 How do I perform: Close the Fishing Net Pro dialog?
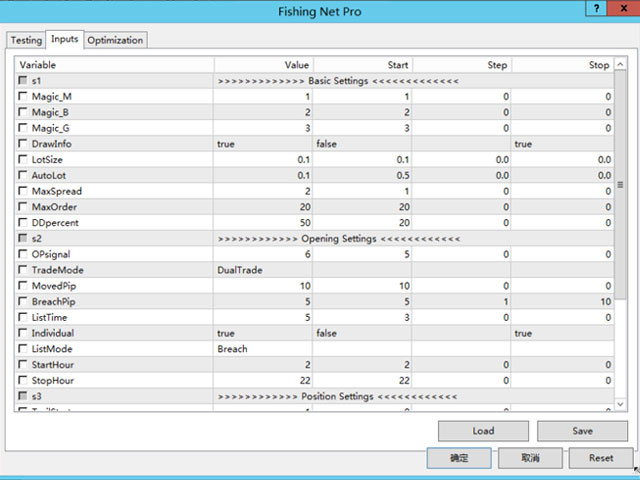(x=623, y=8)
